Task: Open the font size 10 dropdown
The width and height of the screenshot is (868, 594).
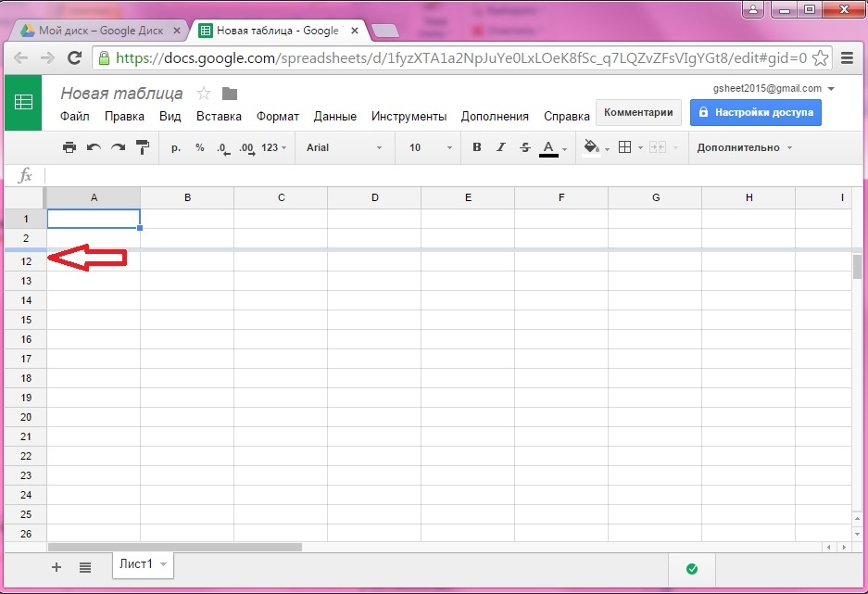Action: tap(430, 147)
